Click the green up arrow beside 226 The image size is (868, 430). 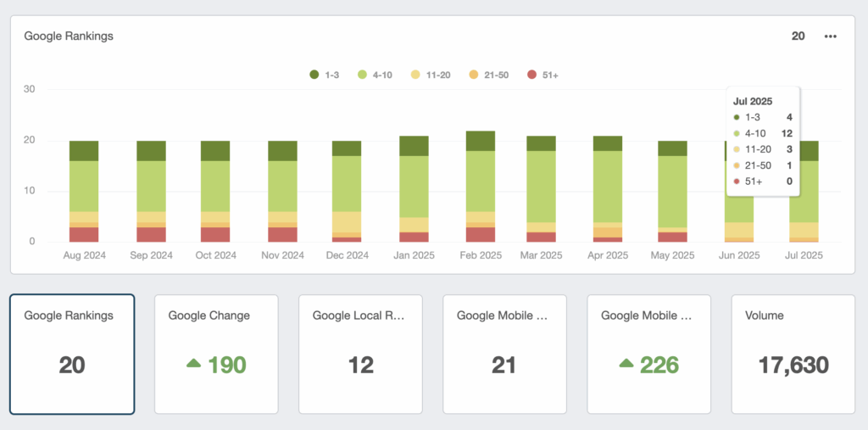[626, 363]
